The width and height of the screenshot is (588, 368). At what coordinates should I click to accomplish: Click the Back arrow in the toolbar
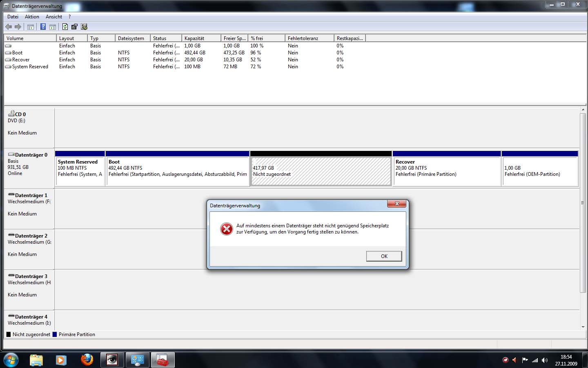(9, 27)
